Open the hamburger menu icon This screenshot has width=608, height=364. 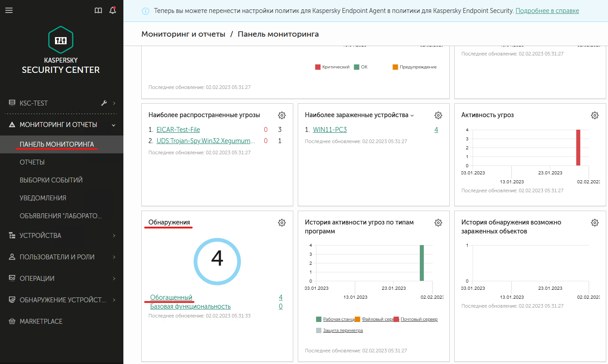[9, 10]
